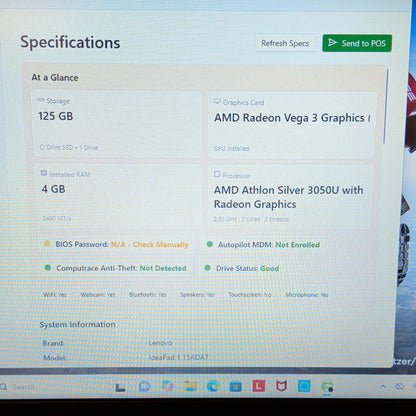
Task: Click the GPU installed subtitle
Action: [231, 148]
